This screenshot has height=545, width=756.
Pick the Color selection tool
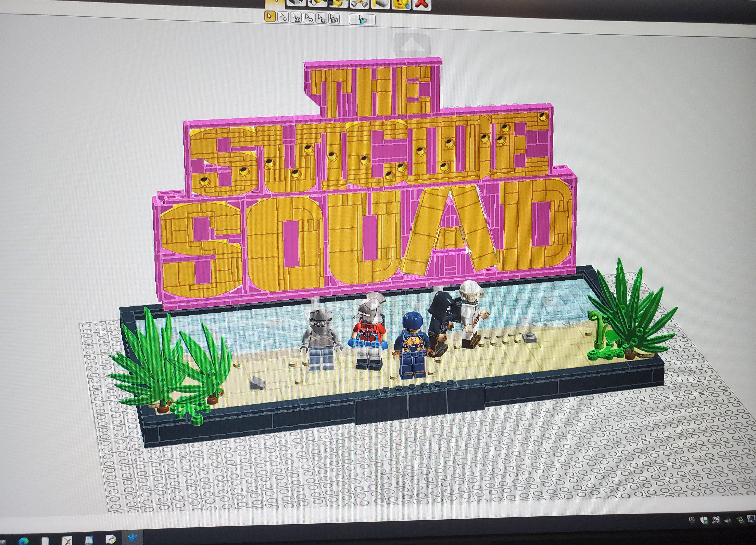pos(309,18)
